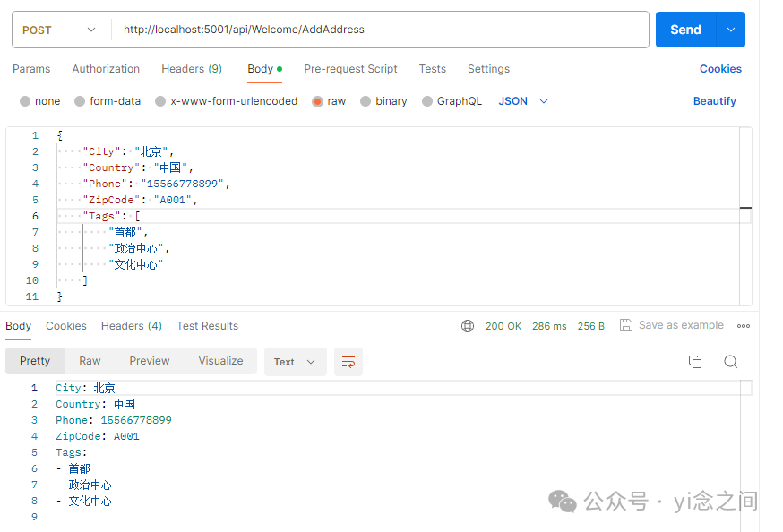Click line number 11 in request editor
Viewport: 783px width, 532px height.
click(x=32, y=297)
